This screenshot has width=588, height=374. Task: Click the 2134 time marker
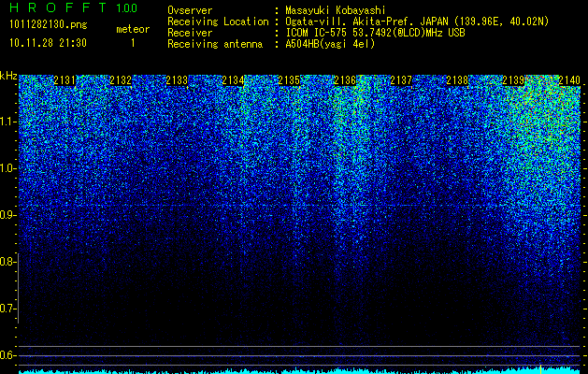click(233, 80)
